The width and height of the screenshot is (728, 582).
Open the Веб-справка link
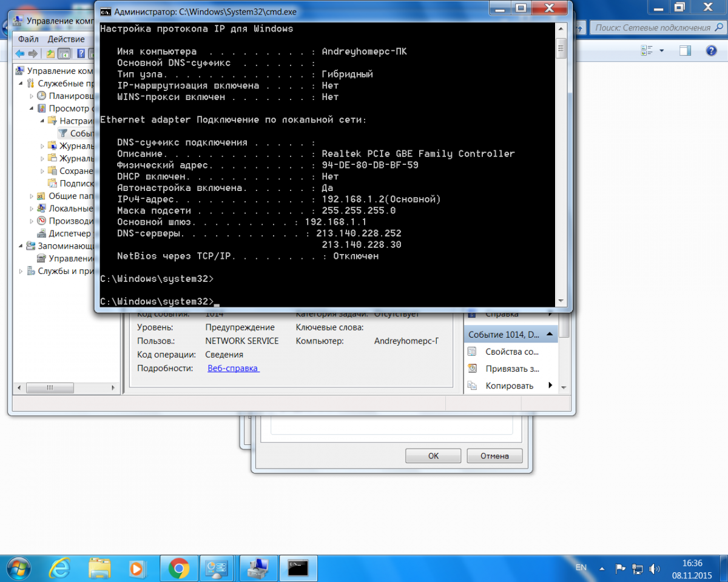coord(233,368)
